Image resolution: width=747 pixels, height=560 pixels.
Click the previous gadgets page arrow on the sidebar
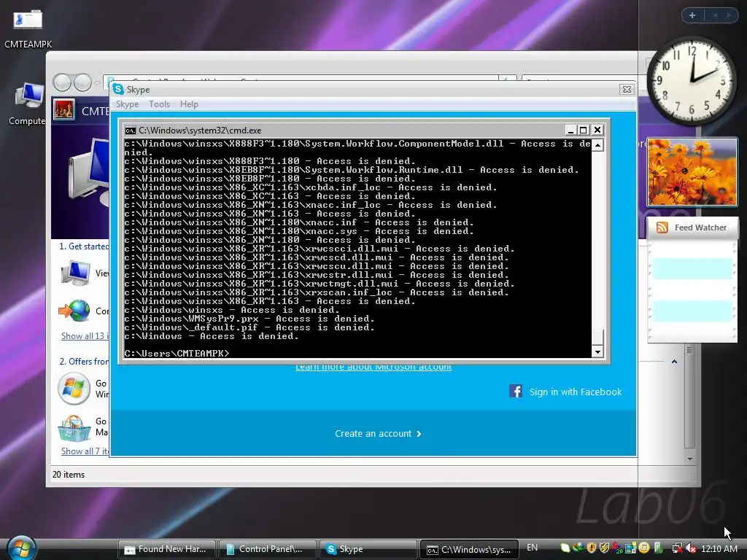point(715,15)
